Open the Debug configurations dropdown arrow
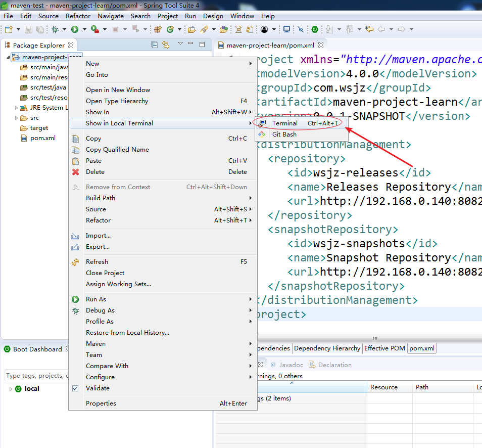Screen dimensions: 482x448 pyautogui.click(x=64, y=29)
